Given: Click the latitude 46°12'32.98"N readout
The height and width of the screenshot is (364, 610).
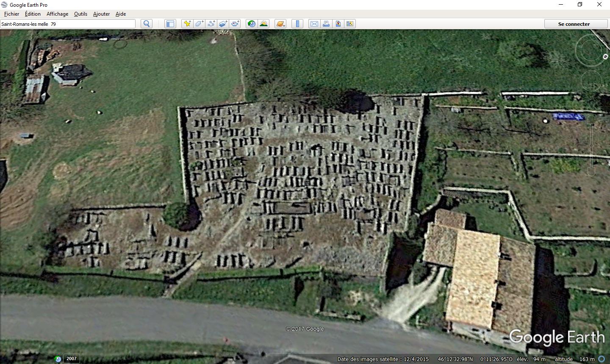Looking at the screenshot, I should click(455, 359).
